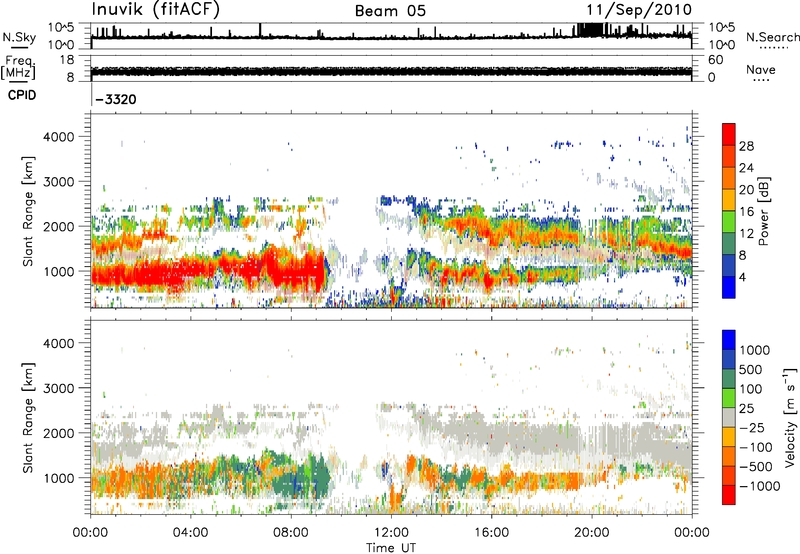The height and width of the screenshot is (554, 800).
Task: Click the date '11/Sep/2010'
Action: (639, 10)
